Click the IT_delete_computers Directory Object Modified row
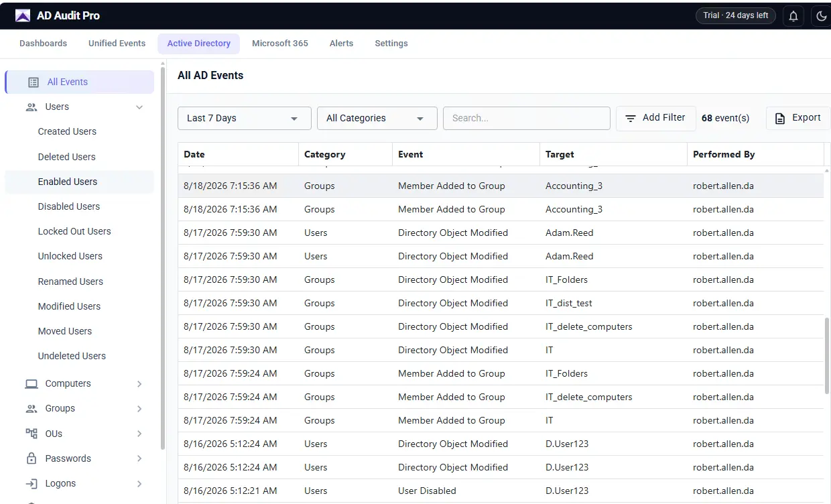Viewport: 831px width, 504px height. 501,327
